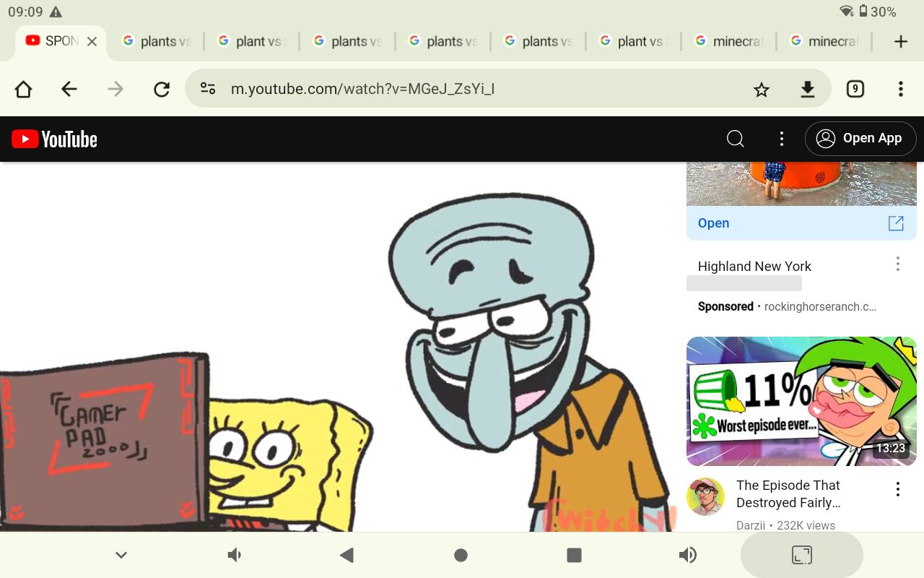Open options for Highland New York ad
Image resolution: width=924 pixels, height=578 pixels.
[898, 264]
